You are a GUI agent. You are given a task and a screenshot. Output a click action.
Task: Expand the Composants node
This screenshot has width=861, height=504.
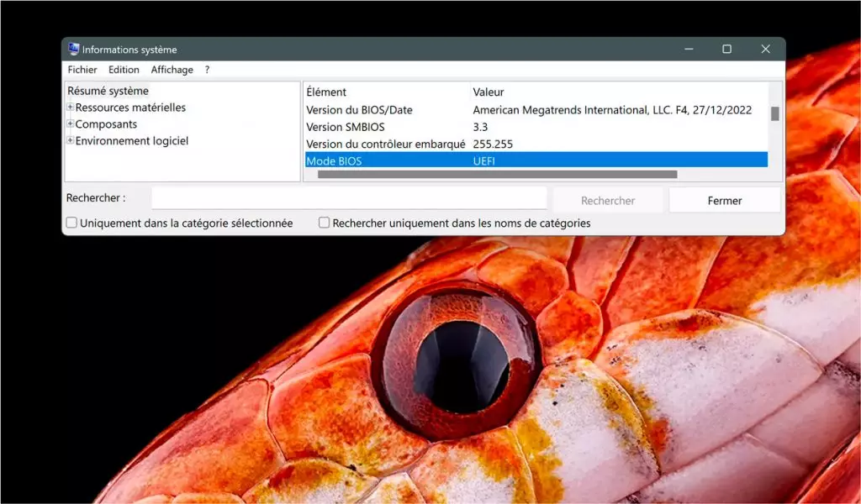pos(71,123)
